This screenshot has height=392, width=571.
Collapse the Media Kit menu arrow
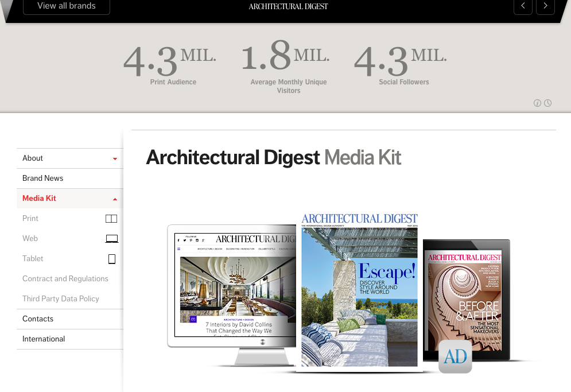point(115,199)
